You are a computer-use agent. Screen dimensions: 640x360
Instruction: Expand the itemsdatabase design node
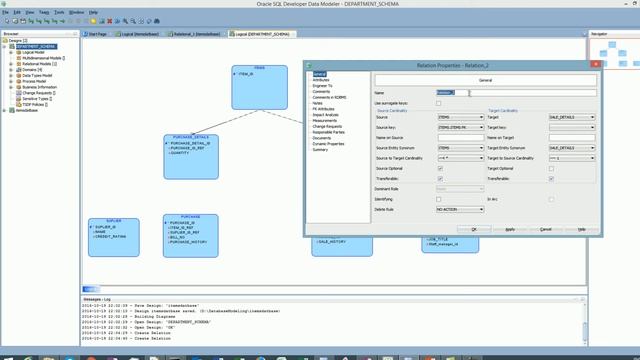4,110
